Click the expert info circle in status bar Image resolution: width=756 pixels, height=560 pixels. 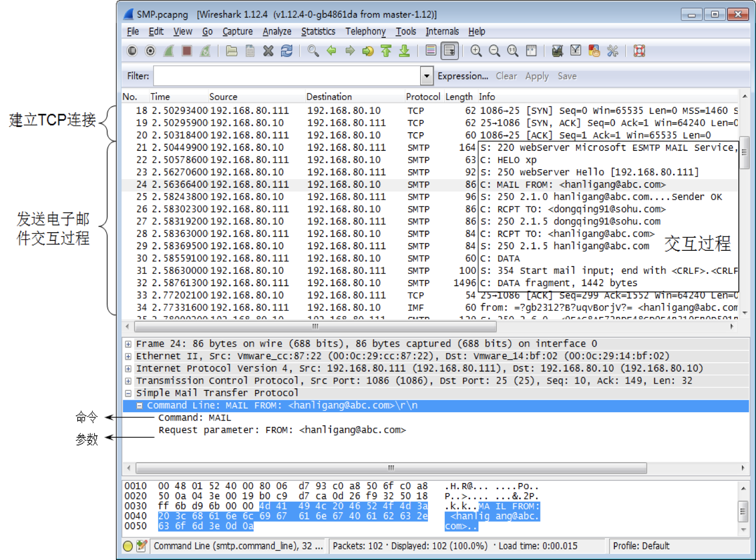click(x=128, y=546)
